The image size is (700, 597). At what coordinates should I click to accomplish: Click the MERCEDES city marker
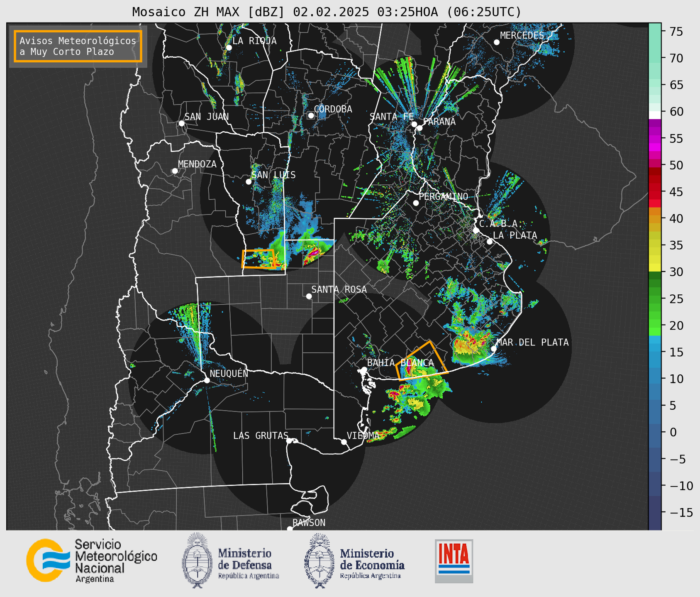coord(496,42)
